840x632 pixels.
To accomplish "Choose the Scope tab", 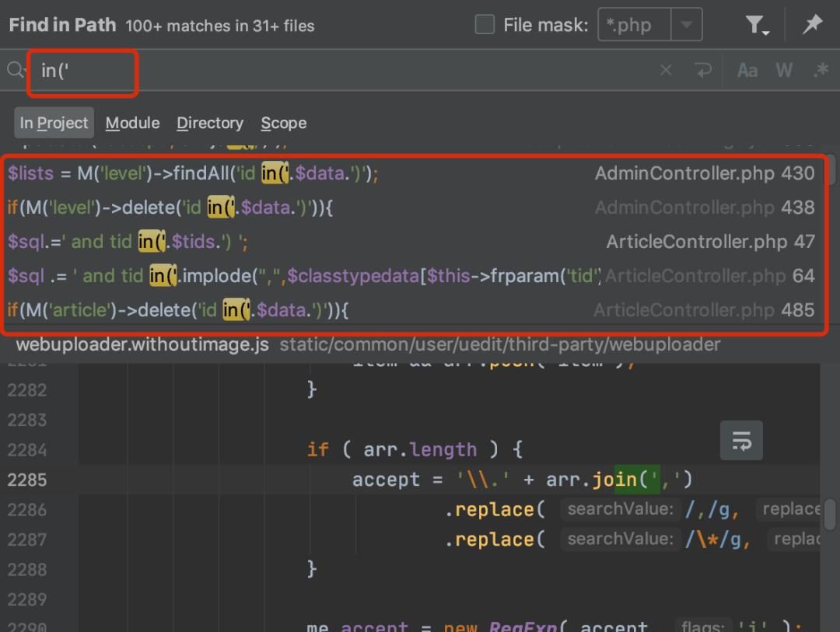I will pos(283,123).
